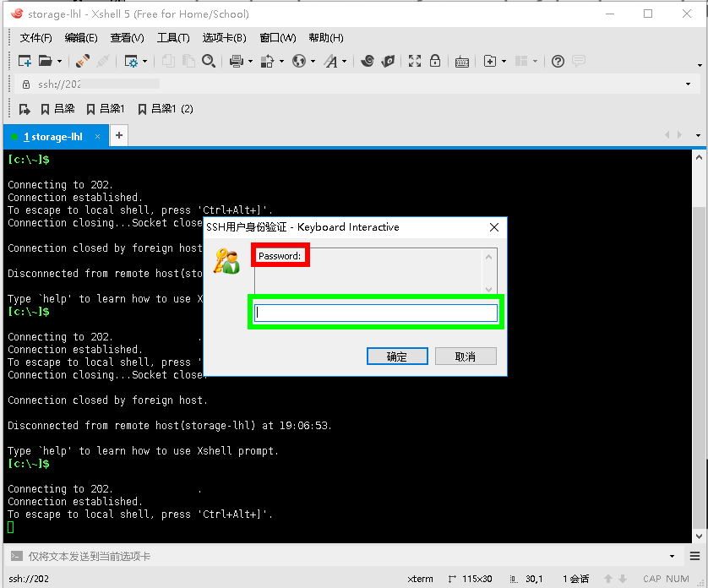Click the '1 会话' status bar entry

click(x=575, y=579)
